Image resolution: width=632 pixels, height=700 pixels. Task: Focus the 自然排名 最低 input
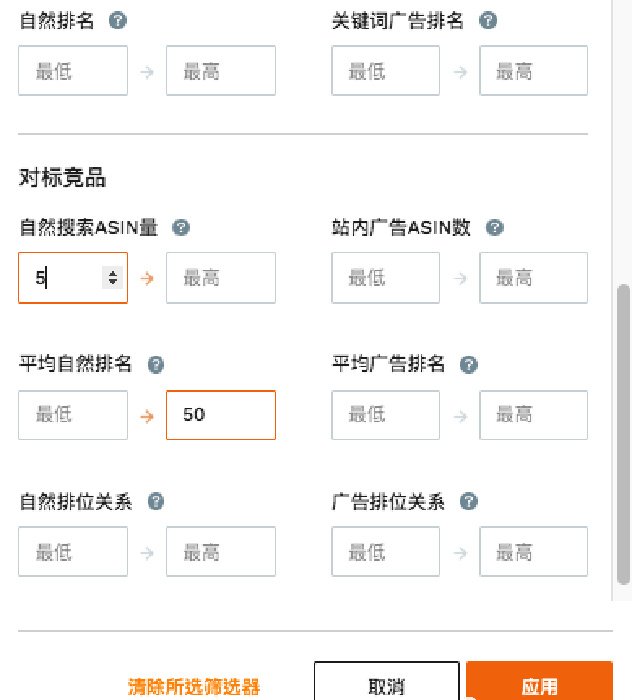73,71
